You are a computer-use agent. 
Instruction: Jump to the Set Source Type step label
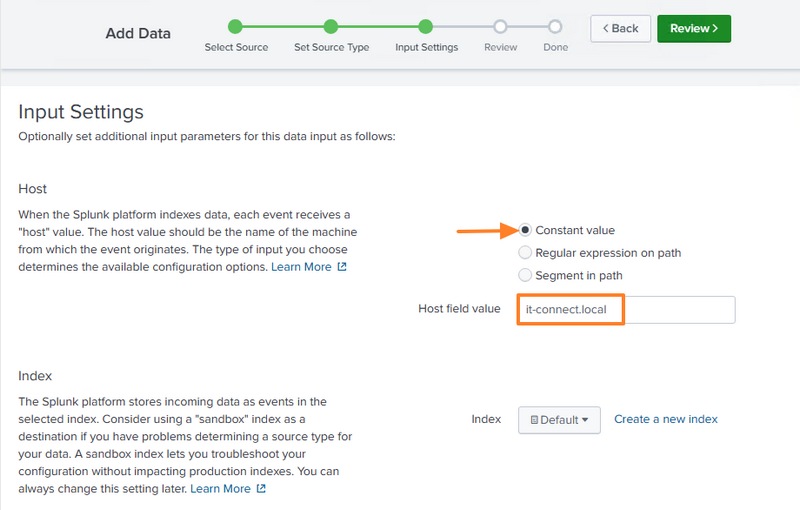(331, 47)
